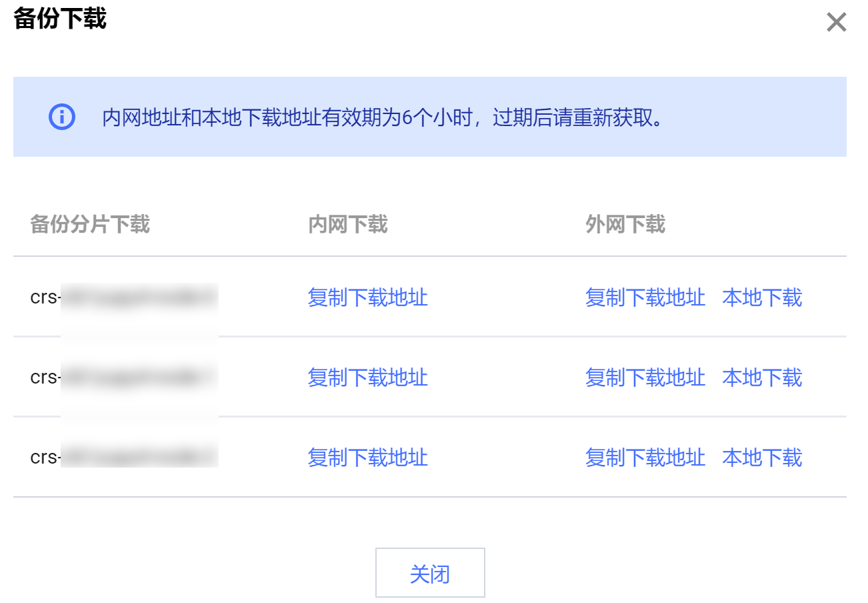The height and width of the screenshot is (603, 868).
Task: Click the 外网下载 column header
Action: coord(625,224)
